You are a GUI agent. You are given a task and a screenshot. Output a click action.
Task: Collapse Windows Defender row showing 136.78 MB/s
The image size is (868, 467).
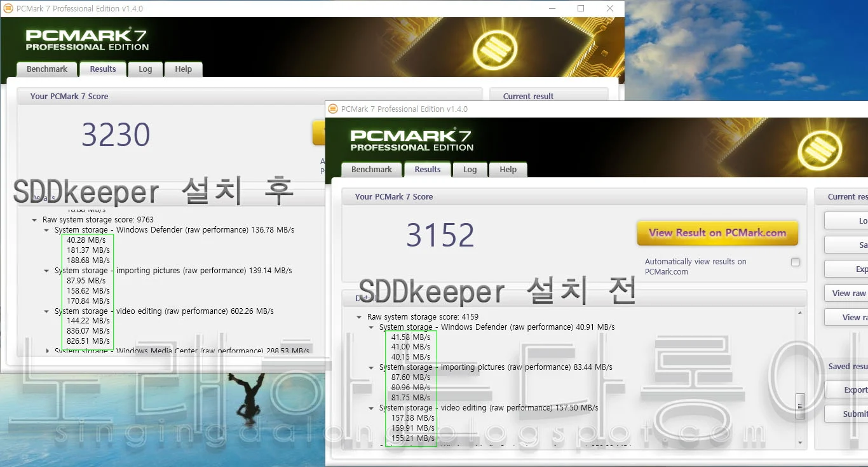pos(47,230)
